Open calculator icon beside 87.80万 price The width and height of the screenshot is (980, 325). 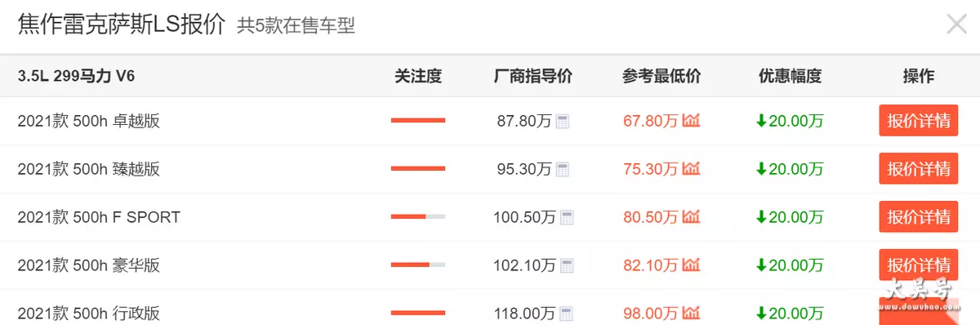click(x=563, y=122)
